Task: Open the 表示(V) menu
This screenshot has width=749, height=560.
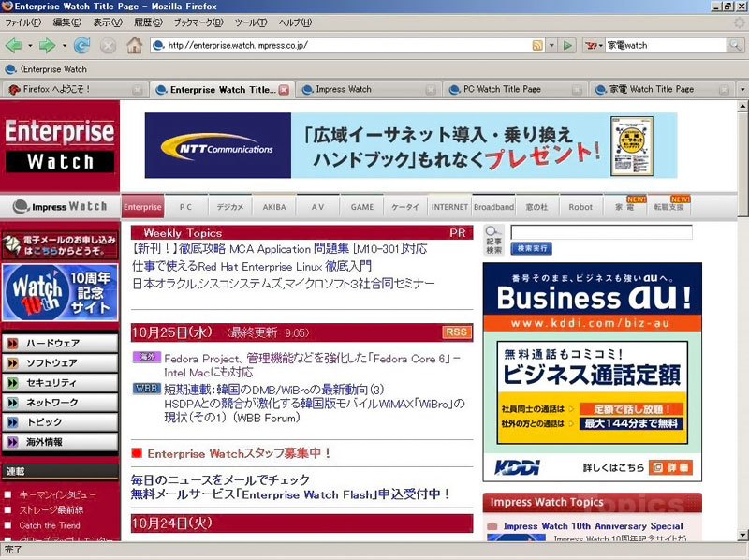Action: point(108,22)
